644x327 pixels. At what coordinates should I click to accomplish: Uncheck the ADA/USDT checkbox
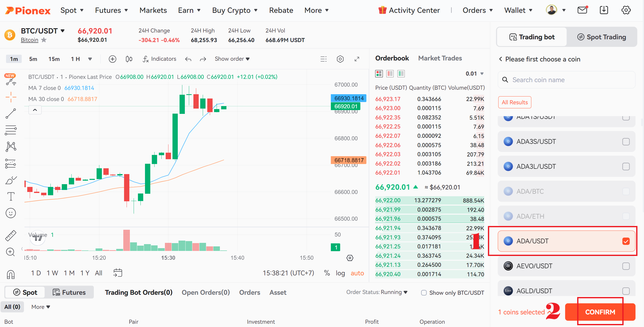[x=626, y=241]
